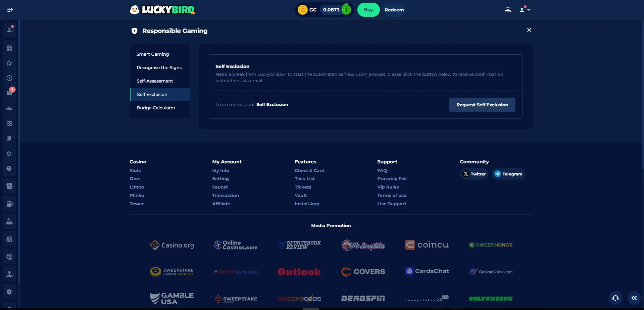This screenshot has width=644, height=310.
Task: Open live chat via the floating headset bubble
Action: coord(615,298)
